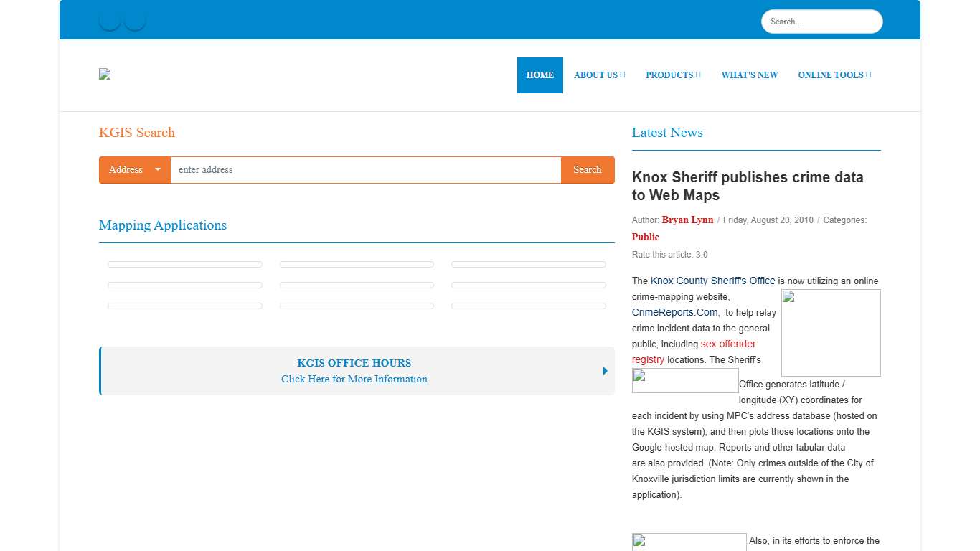
Task: Click the site logo in the top left
Action: 104,74
